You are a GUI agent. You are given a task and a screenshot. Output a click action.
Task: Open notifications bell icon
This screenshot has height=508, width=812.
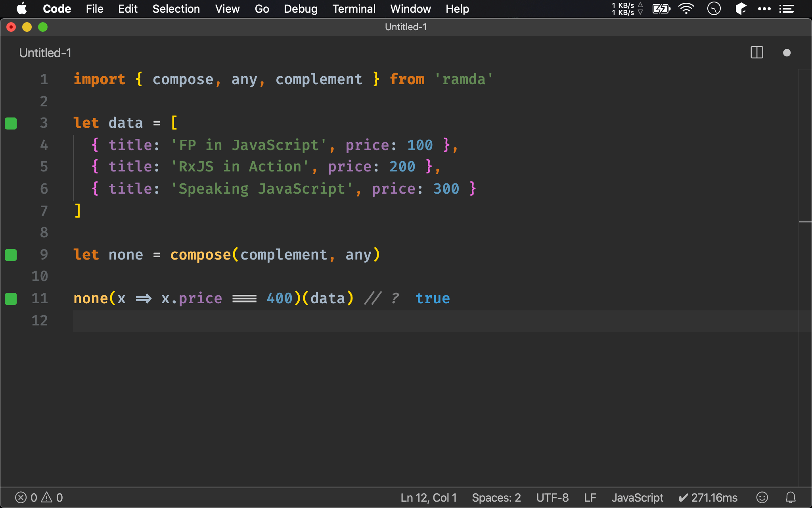[791, 497]
